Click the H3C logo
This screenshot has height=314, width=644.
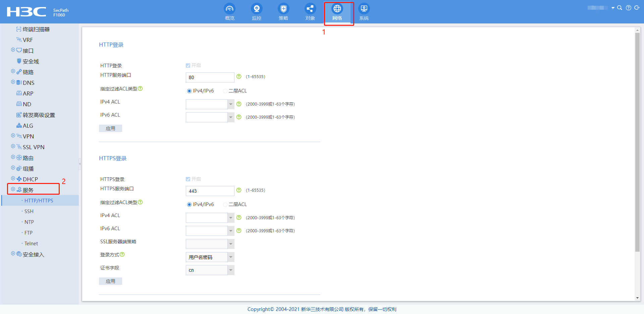tap(26, 12)
